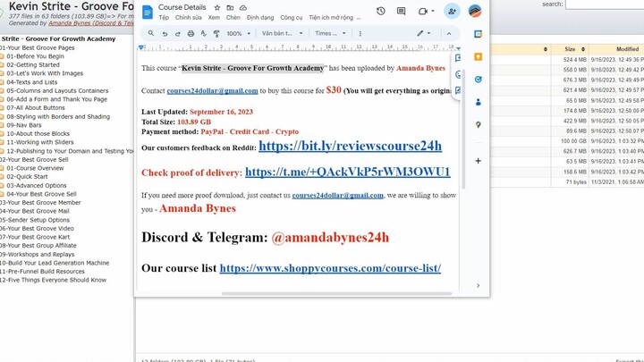Select 07-All About Buttons folder
This screenshot has height=362, width=644.
(36, 107)
